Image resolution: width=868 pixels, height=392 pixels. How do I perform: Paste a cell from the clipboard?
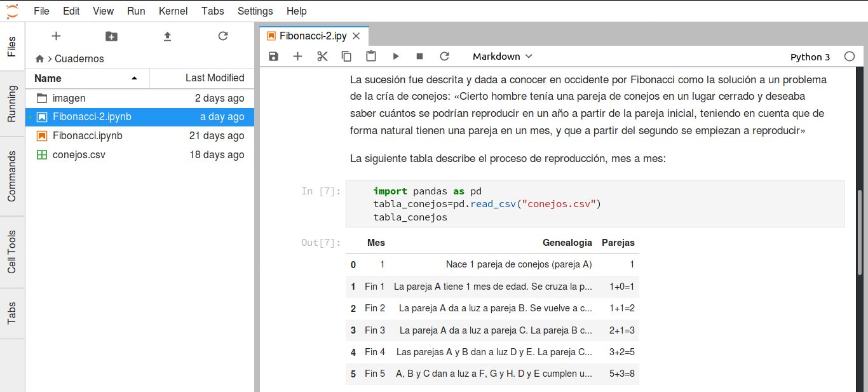(371, 56)
